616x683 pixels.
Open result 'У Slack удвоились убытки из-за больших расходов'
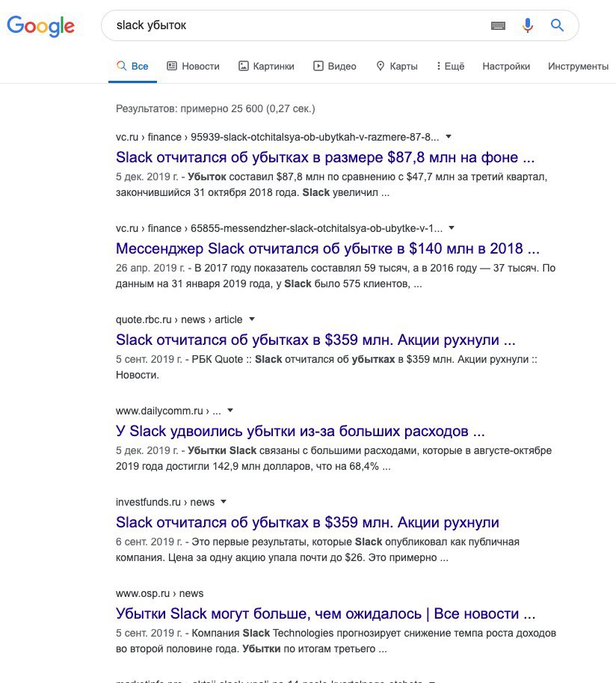coord(300,431)
